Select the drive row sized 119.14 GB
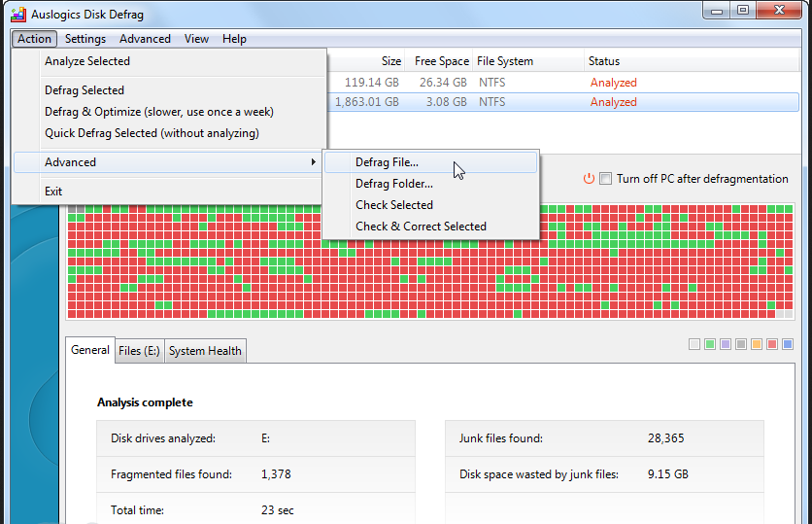The width and height of the screenshot is (812, 524). coord(563,83)
